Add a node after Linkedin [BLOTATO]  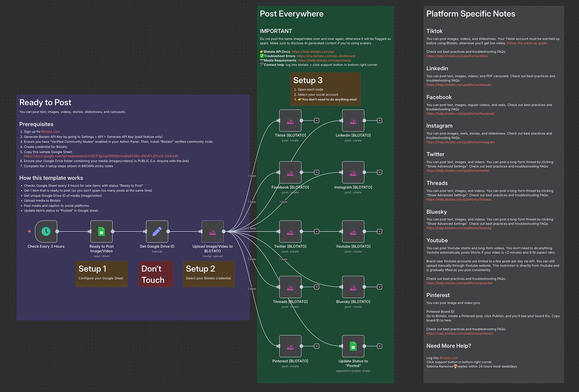click(379, 120)
